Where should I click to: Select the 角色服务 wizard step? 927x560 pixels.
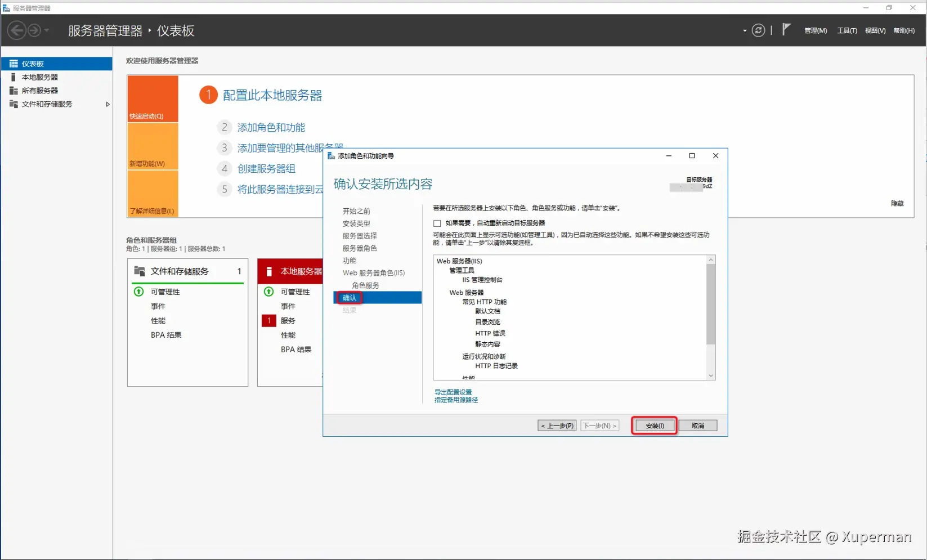point(365,285)
